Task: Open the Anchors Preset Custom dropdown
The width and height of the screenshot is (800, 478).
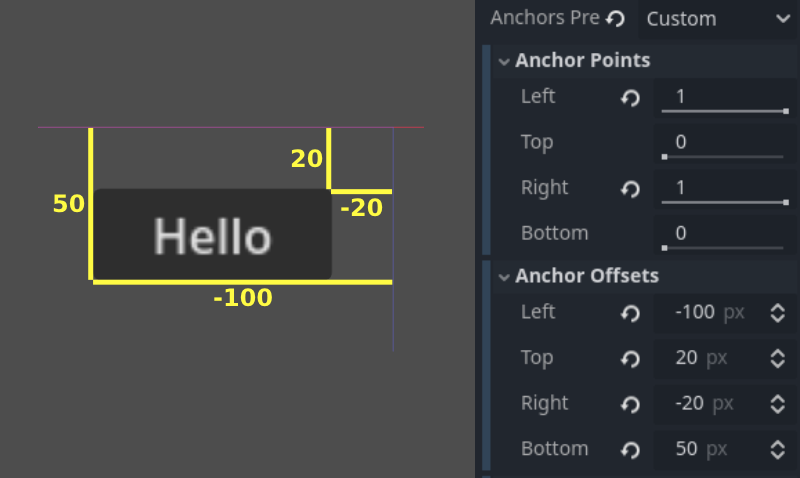Action: pyautogui.click(x=716, y=18)
